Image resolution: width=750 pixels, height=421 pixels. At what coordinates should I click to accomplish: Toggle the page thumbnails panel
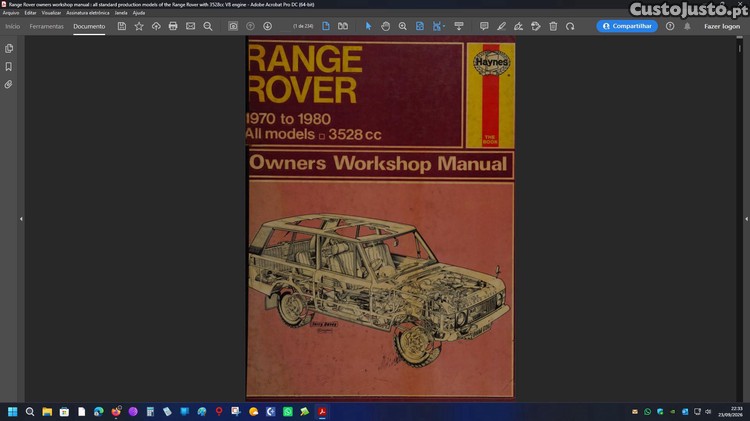click(x=9, y=48)
